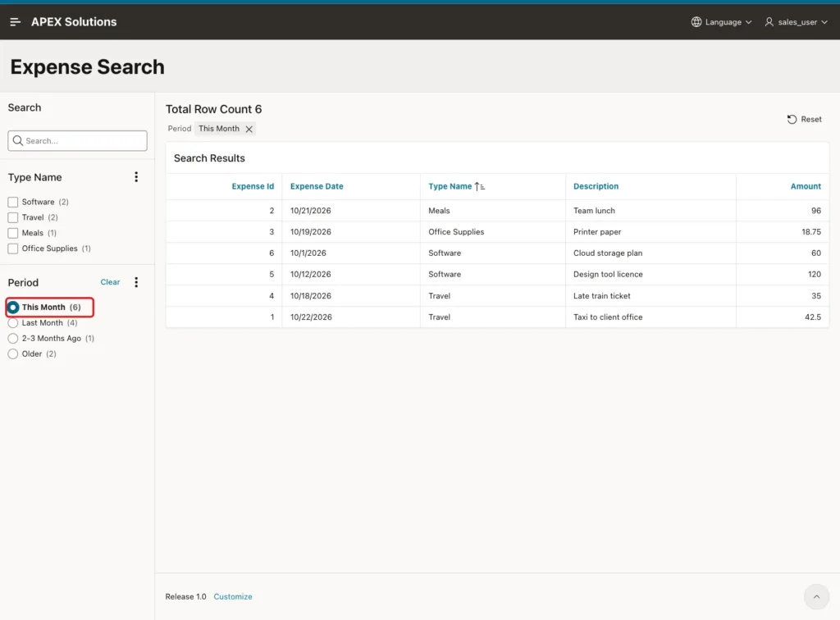Focus the Search text field

click(78, 141)
